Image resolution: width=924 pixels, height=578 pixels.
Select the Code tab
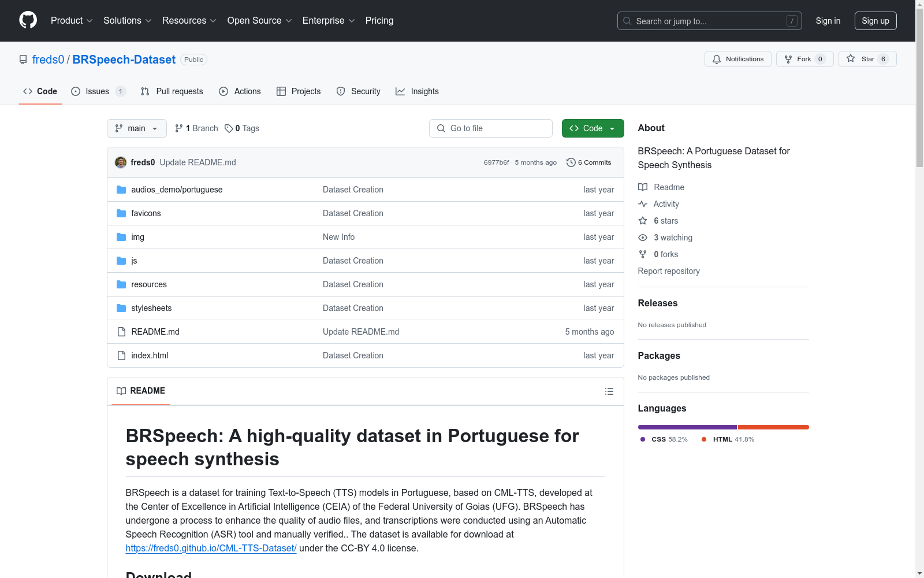click(40, 91)
